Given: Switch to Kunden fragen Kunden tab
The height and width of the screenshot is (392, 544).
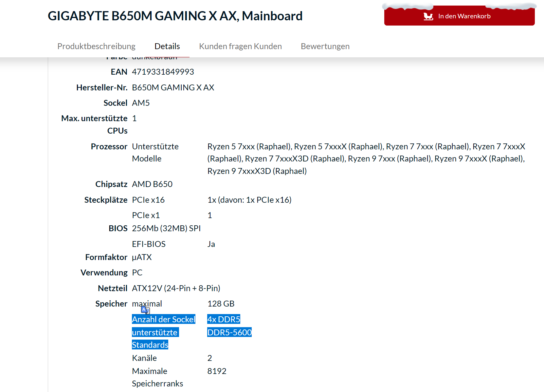Looking at the screenshot, I should pos(240,46).
